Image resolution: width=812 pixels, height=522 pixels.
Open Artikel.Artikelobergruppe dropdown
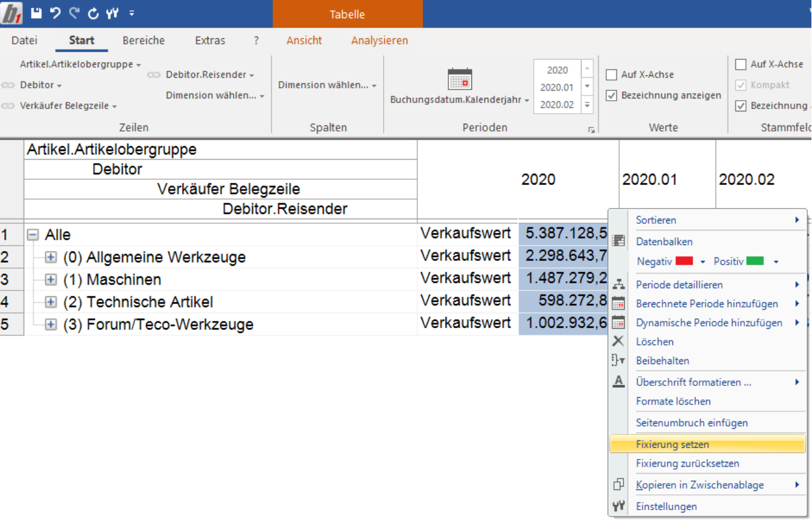tap(81, 64)
